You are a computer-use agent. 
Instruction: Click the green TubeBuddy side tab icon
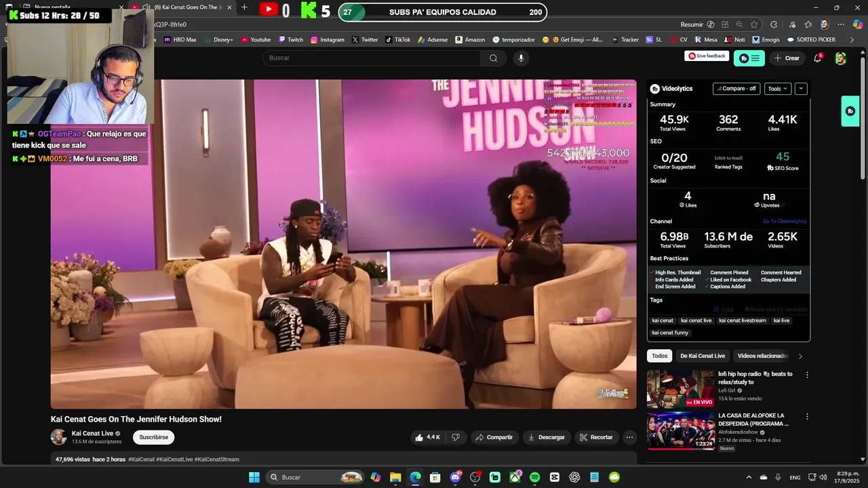click(850, 111)
